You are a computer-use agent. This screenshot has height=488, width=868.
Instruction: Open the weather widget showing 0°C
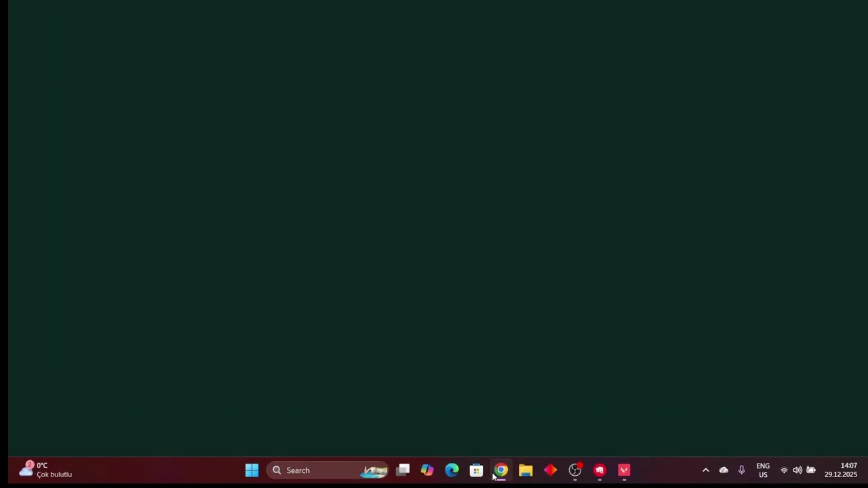(x=46, y=470)
